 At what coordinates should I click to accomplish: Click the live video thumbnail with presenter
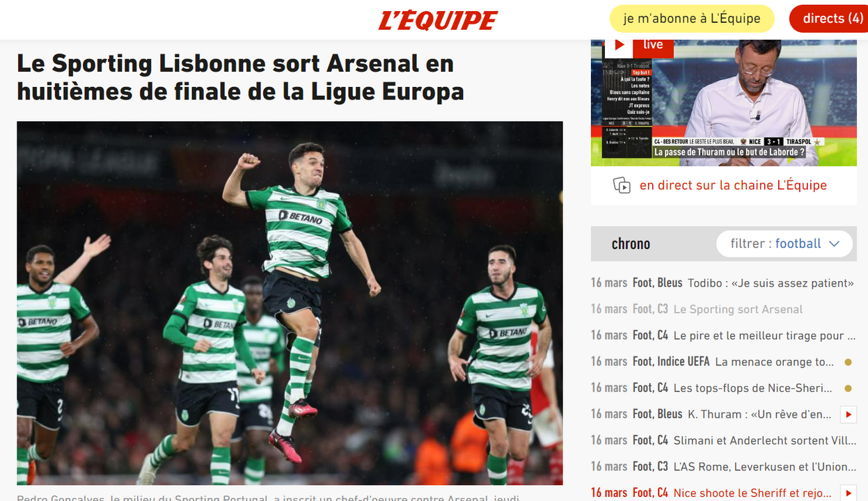point(724,102)
